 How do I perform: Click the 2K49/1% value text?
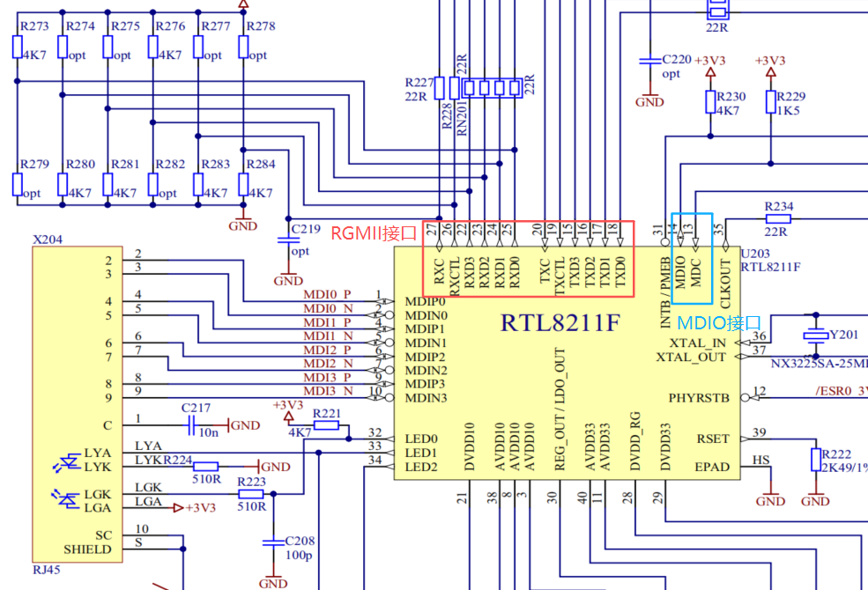845,468
